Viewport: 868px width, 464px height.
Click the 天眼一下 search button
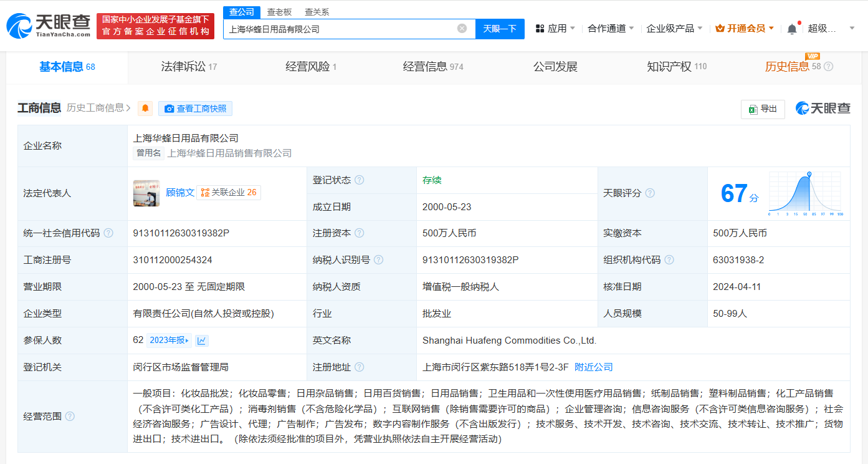500,29
